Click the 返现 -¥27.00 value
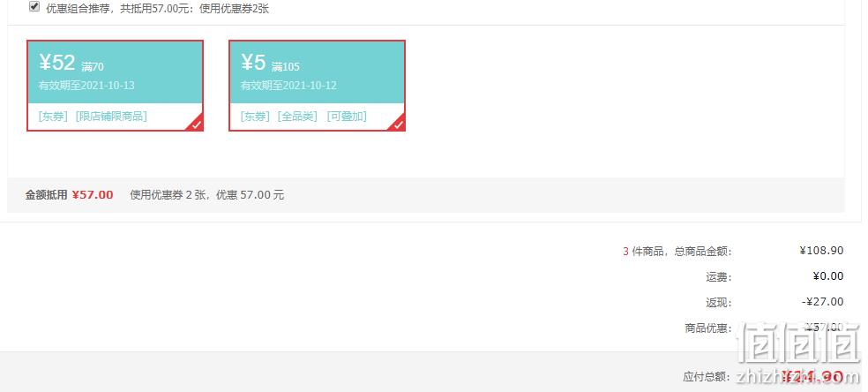868x392 pixels. click(823, 302)
